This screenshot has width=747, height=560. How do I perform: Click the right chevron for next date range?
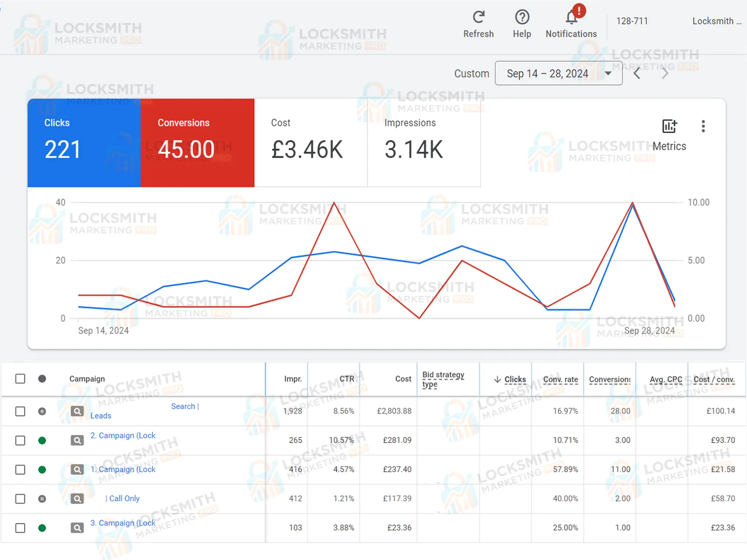point(665,73)
